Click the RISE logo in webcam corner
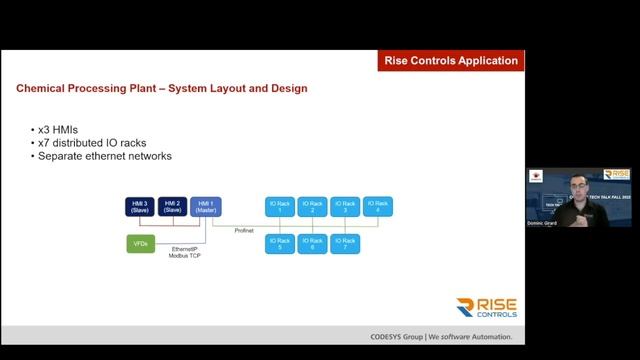 coord(617,175)
